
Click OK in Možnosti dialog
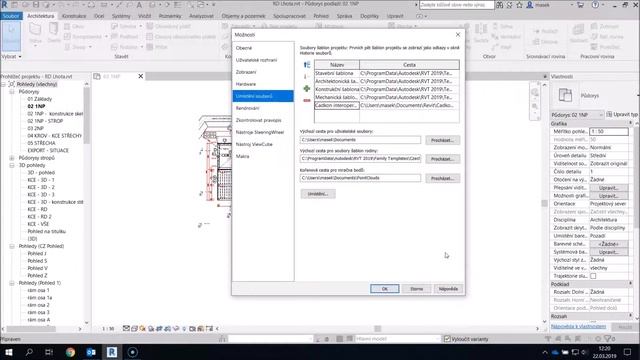click(x=384, y=289)
